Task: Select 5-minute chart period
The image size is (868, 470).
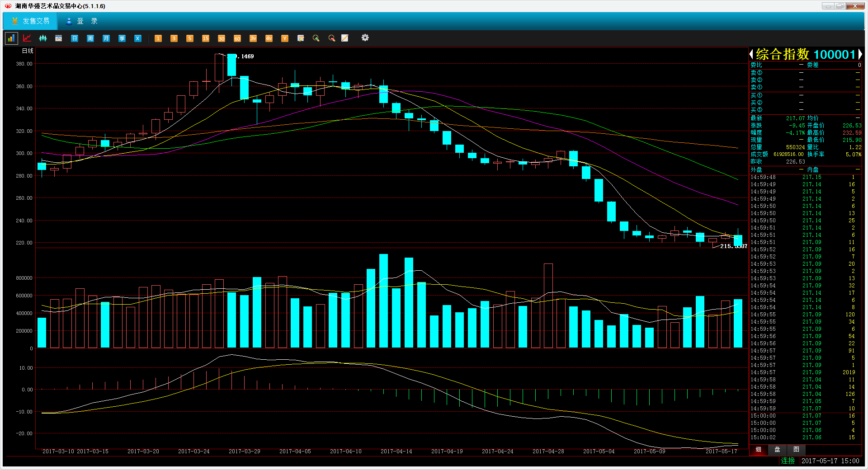Action: click(x=190, y=38)
